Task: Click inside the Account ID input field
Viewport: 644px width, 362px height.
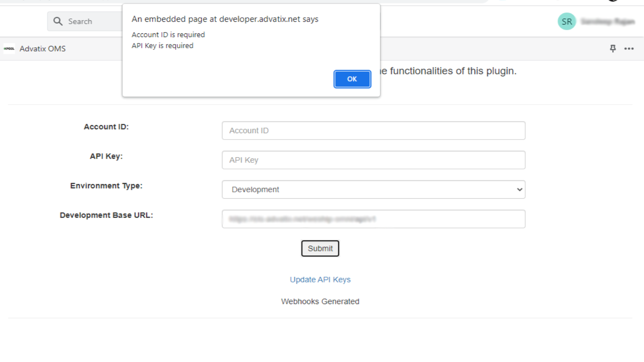Action: click(x=373, y=130)
